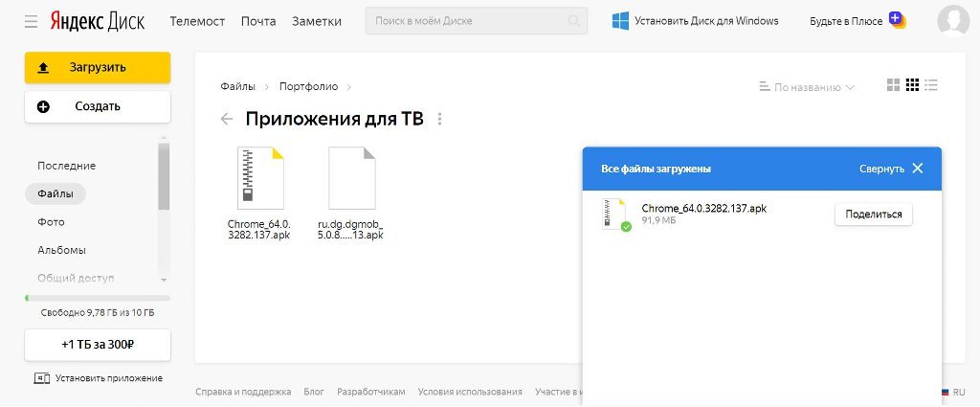
Task: Open 'Установить Диск для Windows' link
Action: point(706,21)
